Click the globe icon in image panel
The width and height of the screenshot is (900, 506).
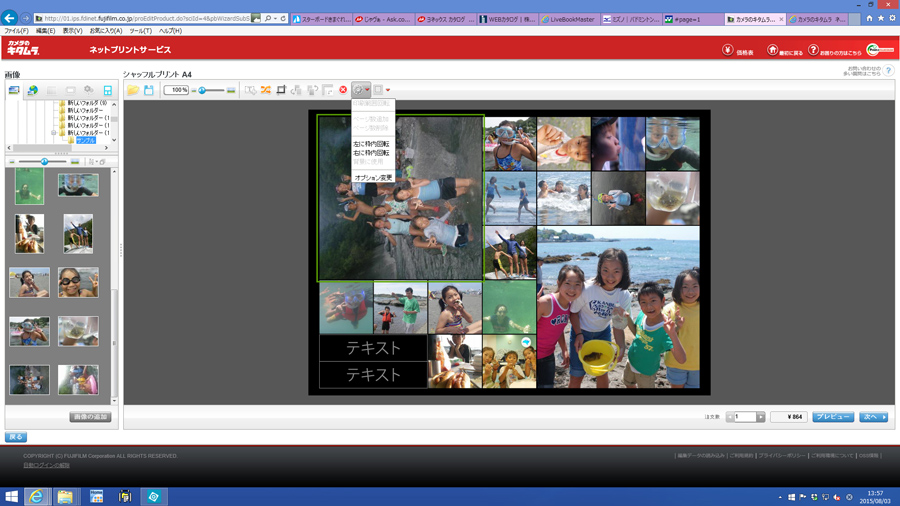point(32,91)
